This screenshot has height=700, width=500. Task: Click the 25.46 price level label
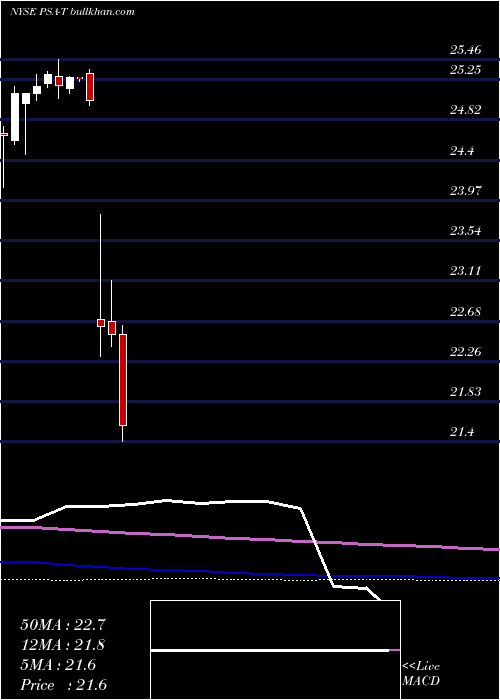[x=466, y=50]
